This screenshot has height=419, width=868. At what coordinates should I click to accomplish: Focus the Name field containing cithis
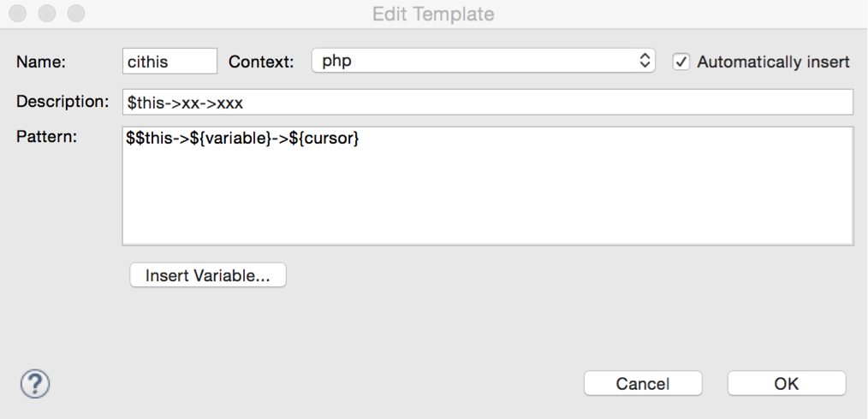170,61
